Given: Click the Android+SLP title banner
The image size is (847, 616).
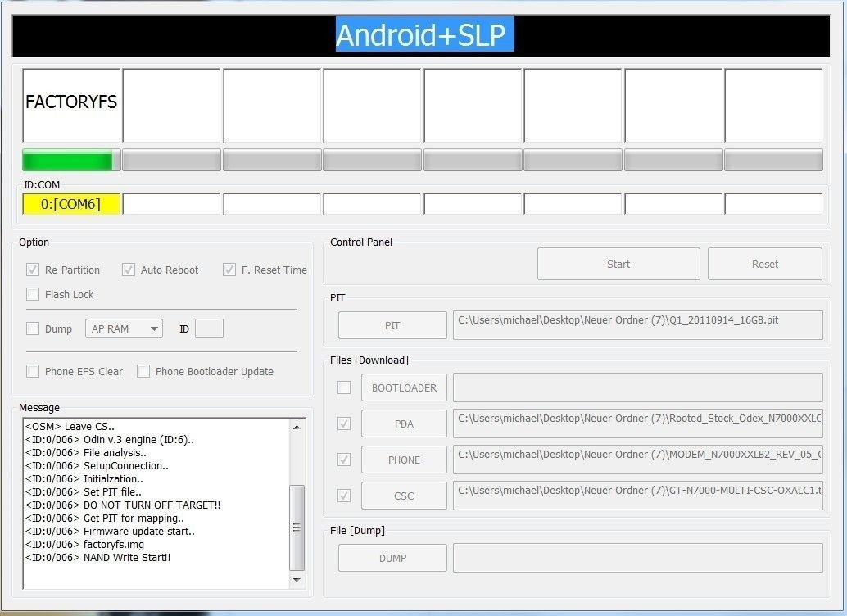Looking at the screenshot, I should (x=421, y=36).
